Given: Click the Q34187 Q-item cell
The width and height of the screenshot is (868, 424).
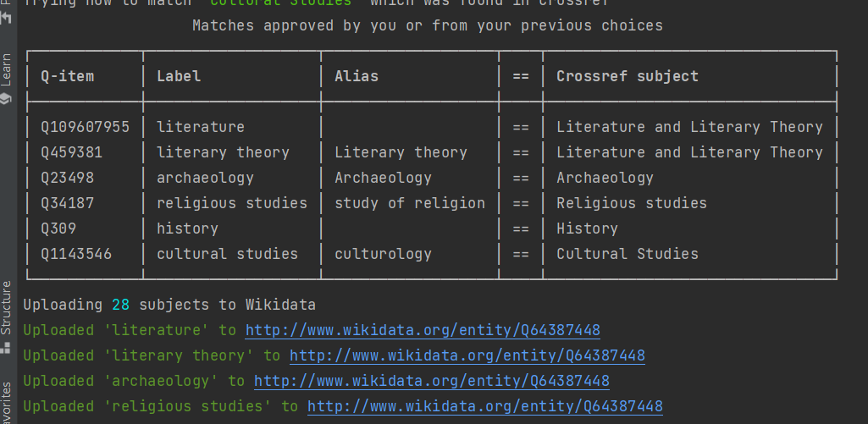Looking at the screenshot, I should tap(67, 203).
